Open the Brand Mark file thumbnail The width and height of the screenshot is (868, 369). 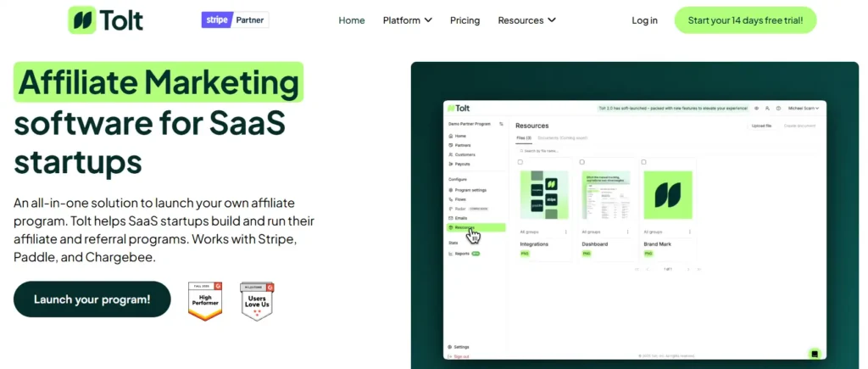[x=668, y=195]
